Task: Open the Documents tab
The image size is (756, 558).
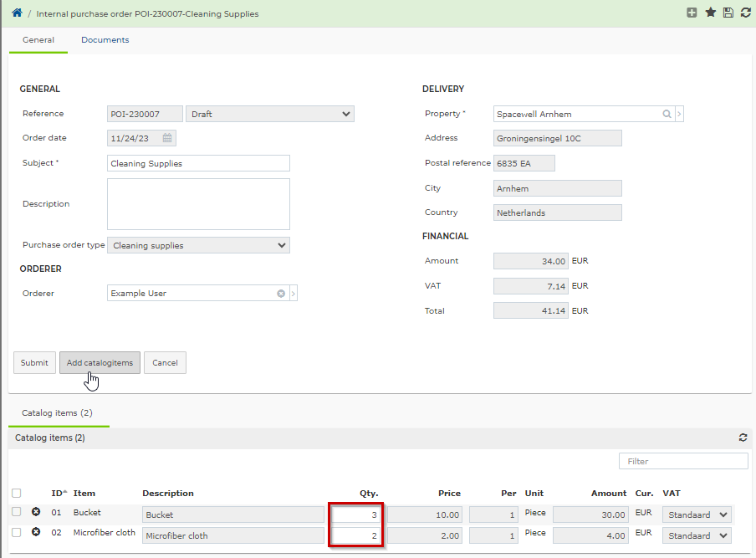Action: [x=105, y=40]
